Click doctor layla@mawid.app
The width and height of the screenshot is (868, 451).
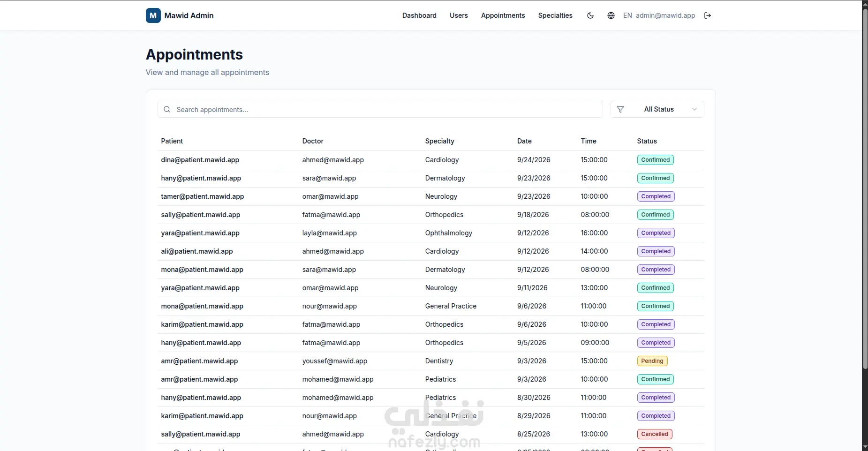point(330,233)
